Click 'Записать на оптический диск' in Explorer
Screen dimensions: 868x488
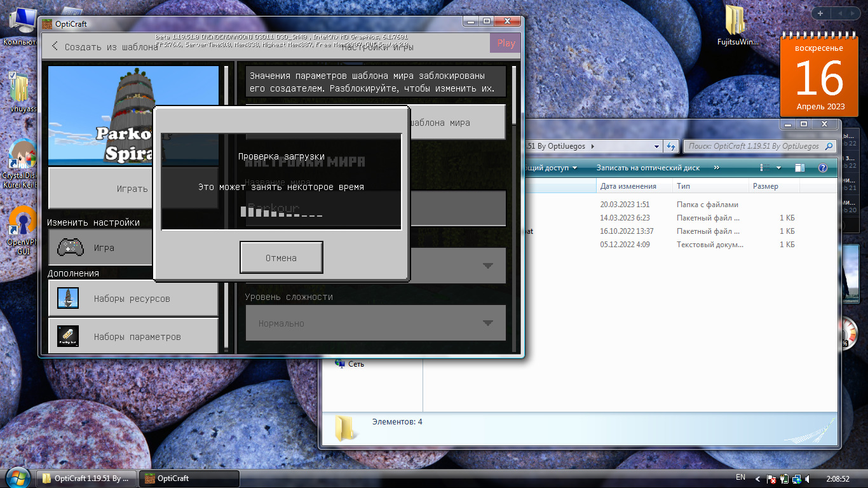tap(648, 168)
